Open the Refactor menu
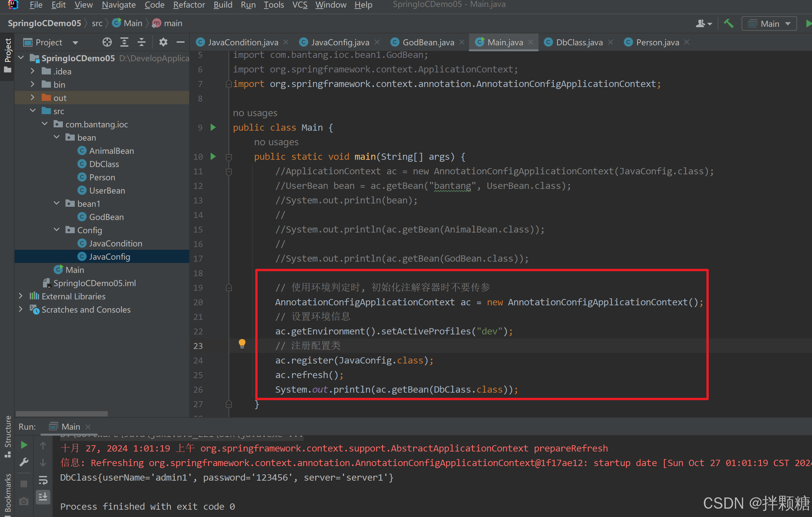 coord(189,5)
